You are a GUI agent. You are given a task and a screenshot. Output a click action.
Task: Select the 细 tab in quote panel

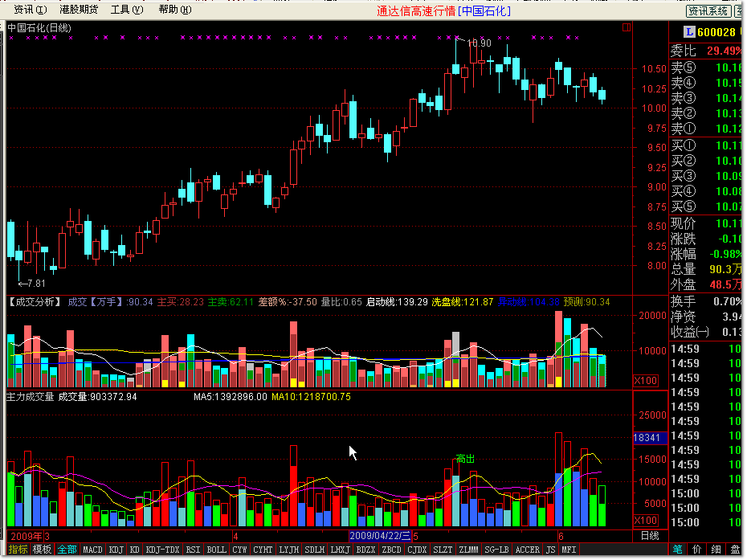tap(716, 550)
